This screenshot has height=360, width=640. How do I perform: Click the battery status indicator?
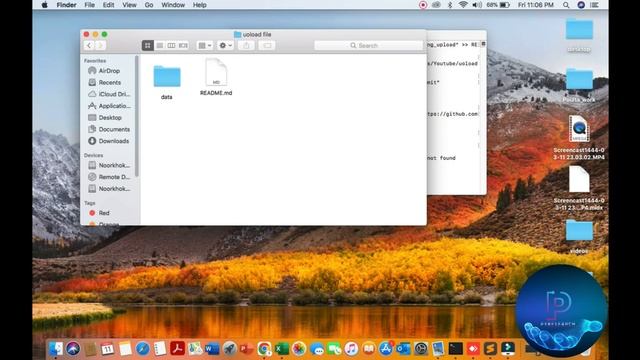click(x=498, y=5)
